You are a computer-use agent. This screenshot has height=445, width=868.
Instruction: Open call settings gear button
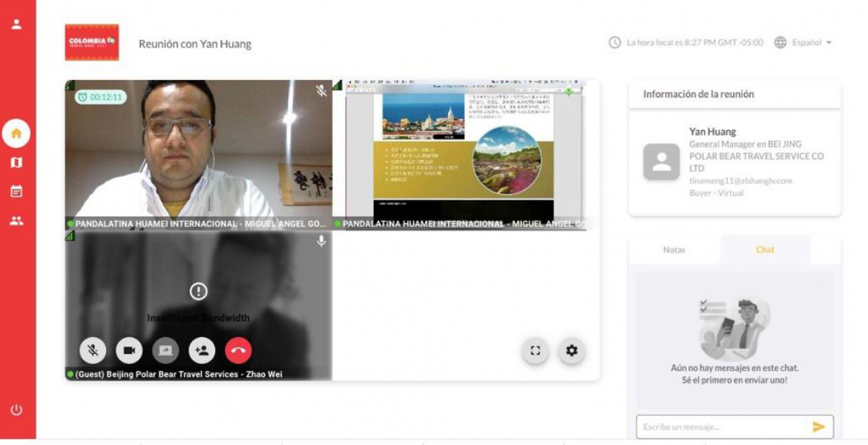[572, 350]
